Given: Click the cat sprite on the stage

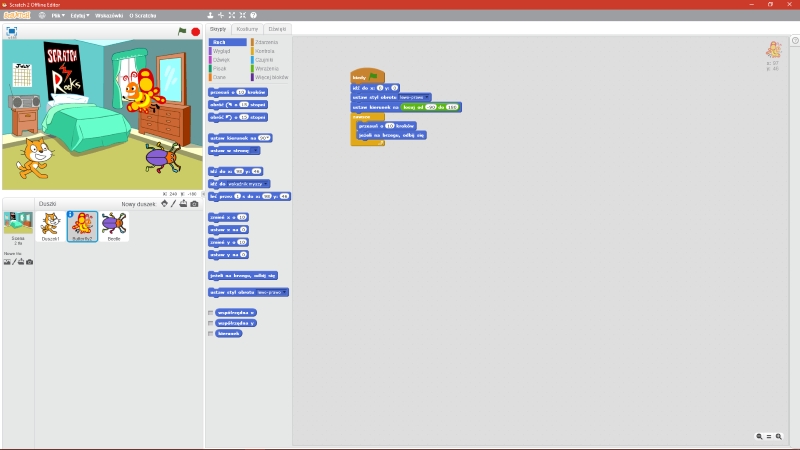Looking at the screenshot, I should (x=34, y=158).
